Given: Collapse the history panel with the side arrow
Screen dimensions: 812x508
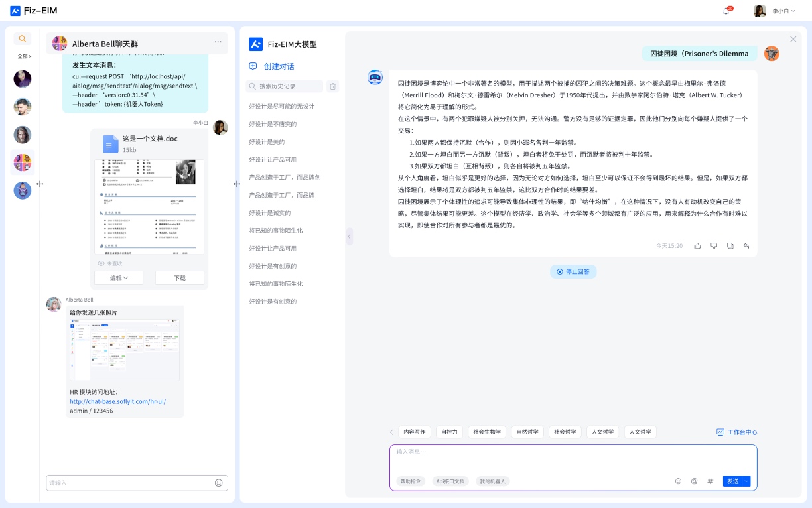Looking at the screenshot, I should (x=349, y=237).
